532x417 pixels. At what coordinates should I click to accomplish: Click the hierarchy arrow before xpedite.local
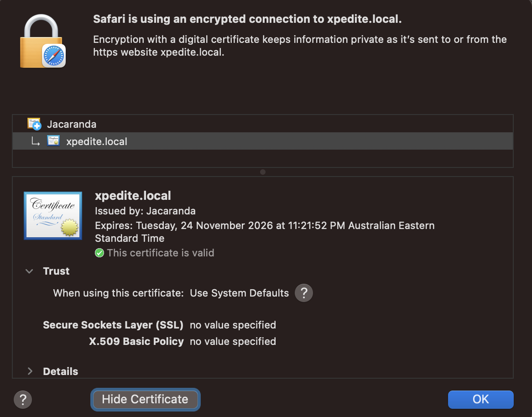36,141
